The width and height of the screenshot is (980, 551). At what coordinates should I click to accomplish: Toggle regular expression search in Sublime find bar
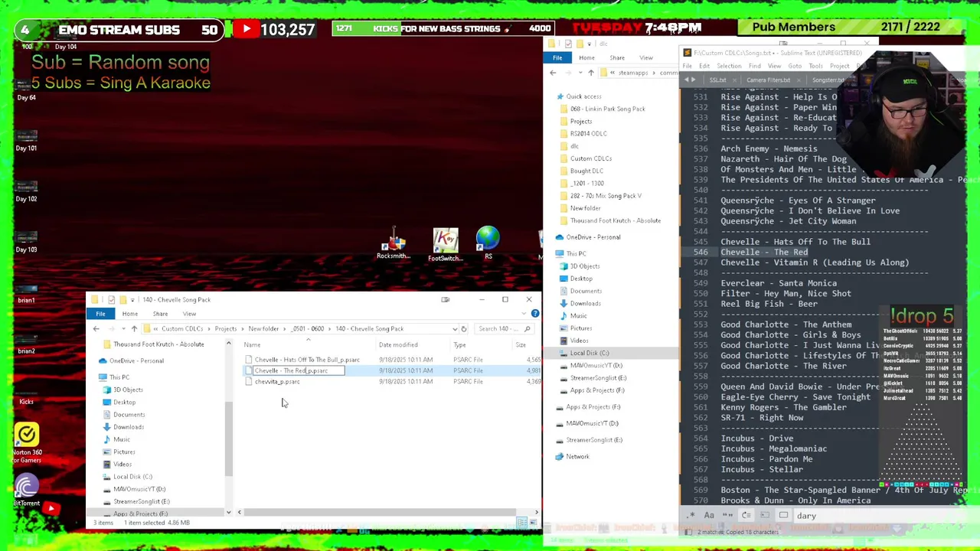tap(691, 516)
